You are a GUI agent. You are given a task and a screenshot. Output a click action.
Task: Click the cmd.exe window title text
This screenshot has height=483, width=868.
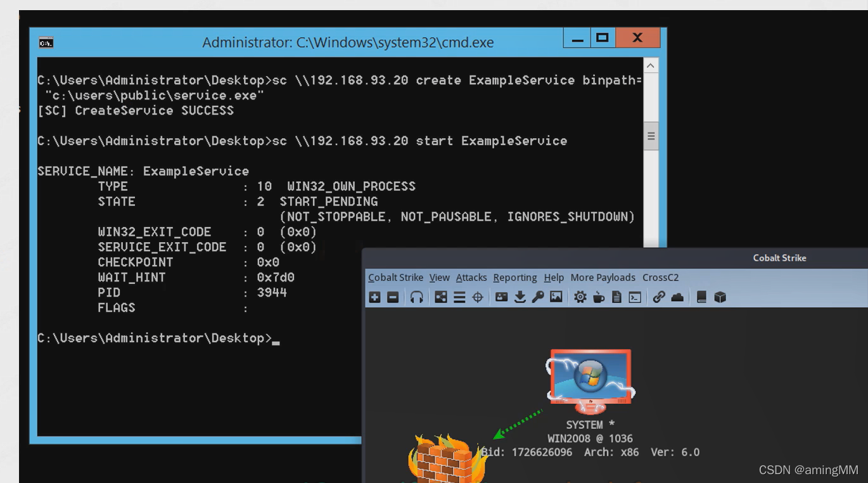348,43
